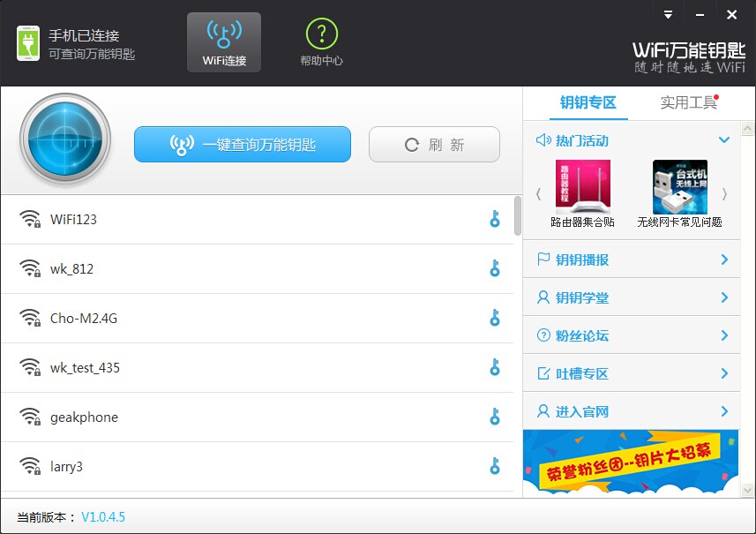Open the title bar dropdown menu arrow
Viewport: 756px width, 534px height.
click(668, 14)
